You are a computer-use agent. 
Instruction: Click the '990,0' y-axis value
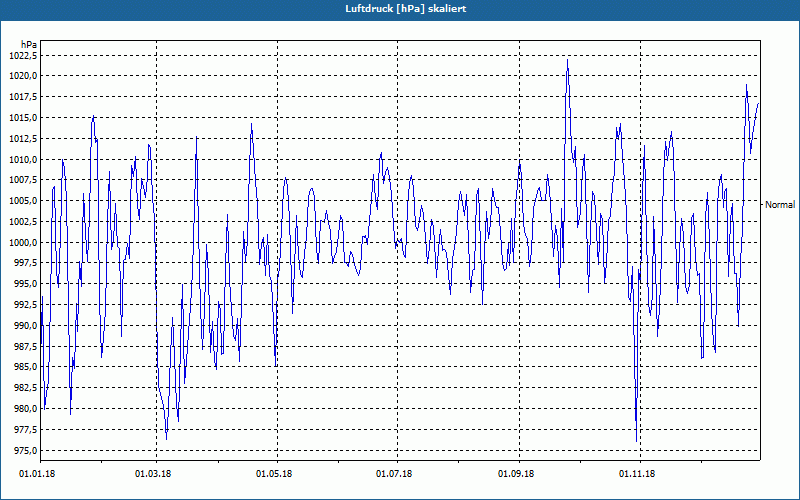(x=25, y=326)
